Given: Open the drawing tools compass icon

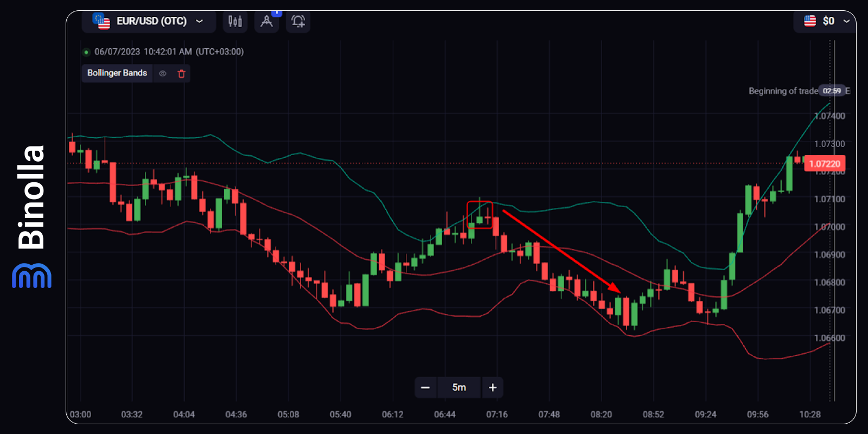Looking at the screenshot, I should (266, 21).
